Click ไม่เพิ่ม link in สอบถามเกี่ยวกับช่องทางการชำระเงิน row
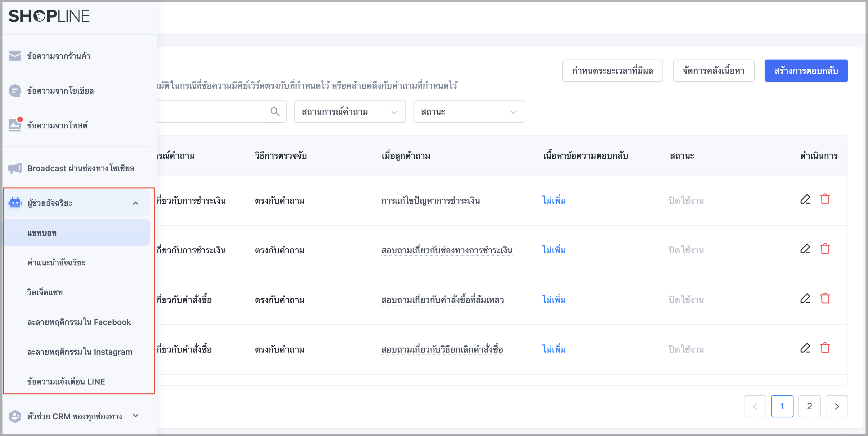The height and width of the screenshot is (436, 868). coord(554,250)
